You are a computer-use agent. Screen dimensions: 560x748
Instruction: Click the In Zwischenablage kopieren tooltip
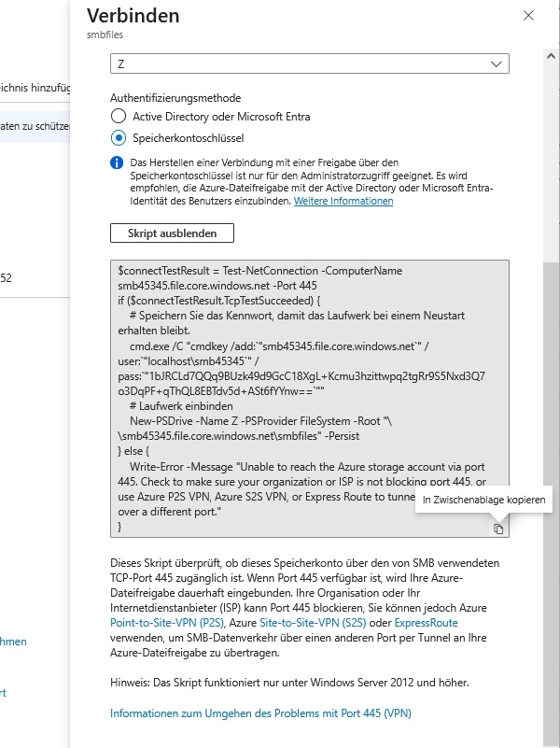pos(483,501)
